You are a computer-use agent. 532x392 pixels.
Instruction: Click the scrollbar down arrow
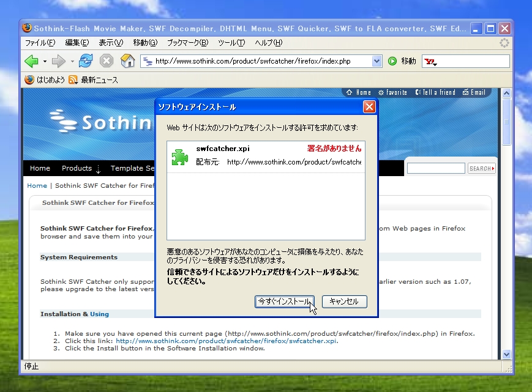(506, 355)
